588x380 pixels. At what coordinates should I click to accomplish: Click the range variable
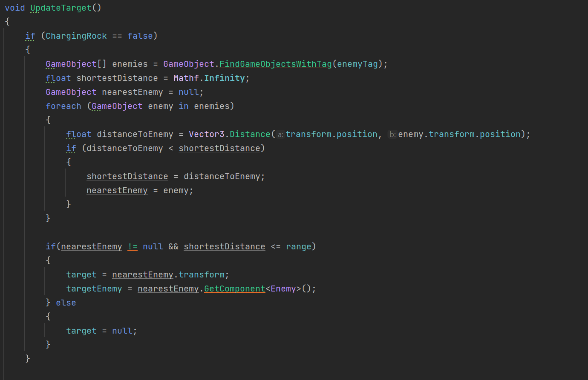pos(299,246)
